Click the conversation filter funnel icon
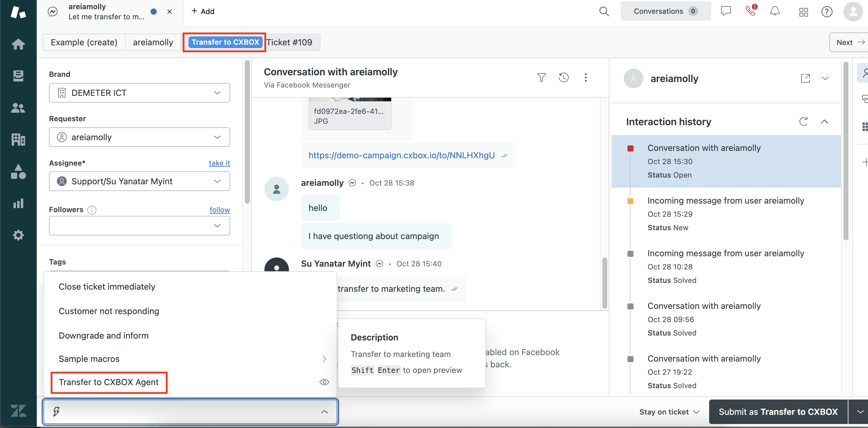 click(x=541, y=77)
